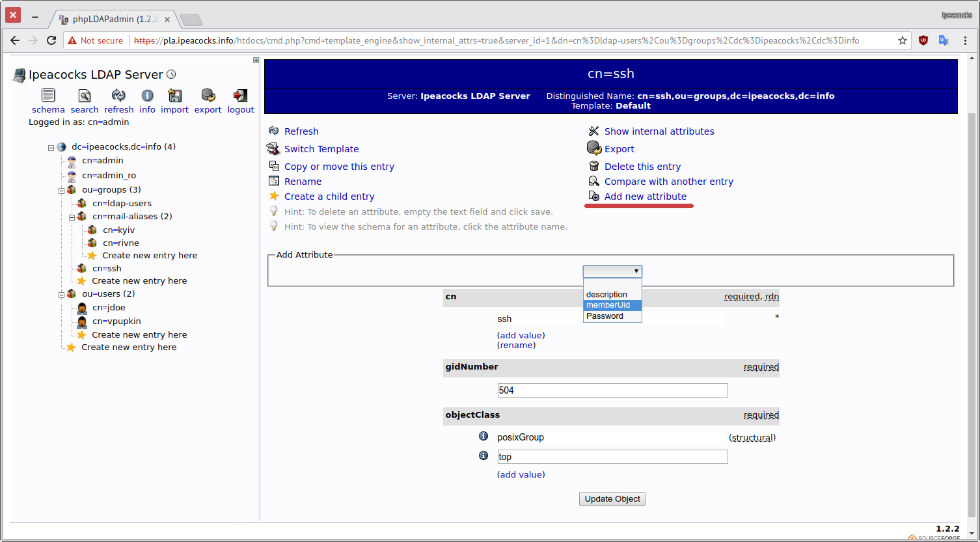Click the refresh icon in the left toolbar
This screenshot has width=980, height=542.
coord(118,96)
